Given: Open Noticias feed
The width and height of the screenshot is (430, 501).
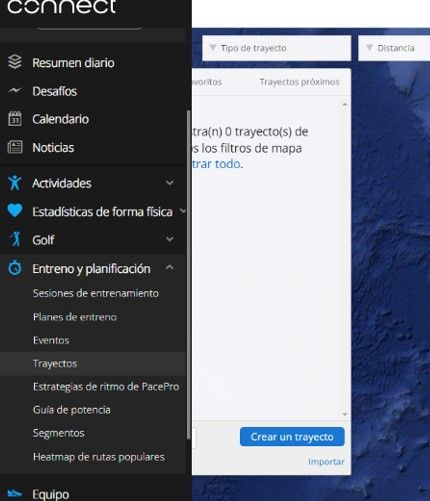Looking at the screenshot, I should click(53, 147).
